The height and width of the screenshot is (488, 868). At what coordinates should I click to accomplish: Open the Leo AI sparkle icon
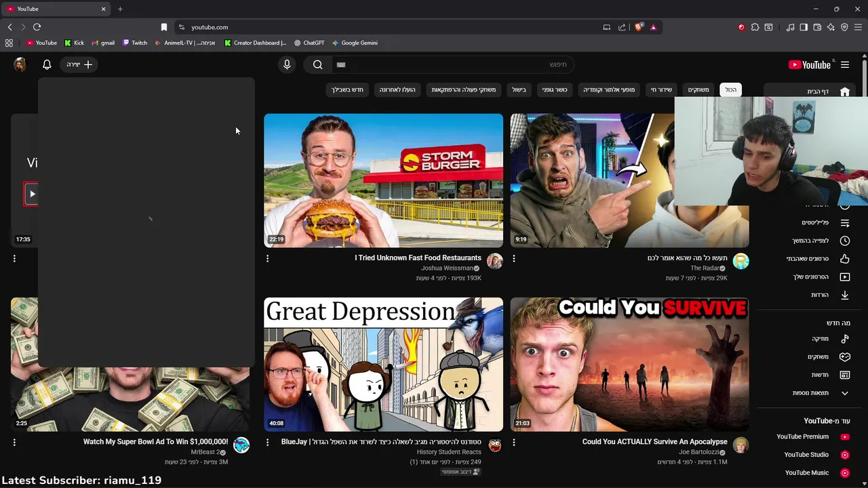point(831,27)
